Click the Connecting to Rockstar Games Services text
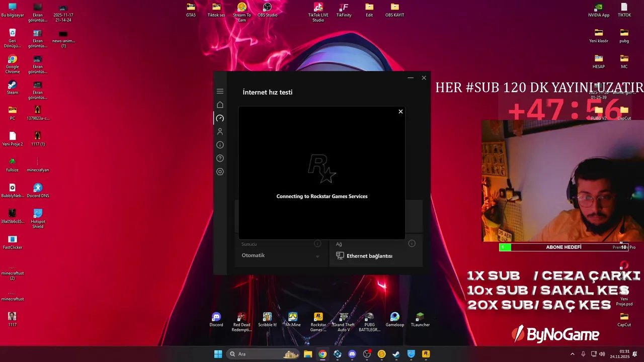 pyautogui.click(x=322, y=197)
